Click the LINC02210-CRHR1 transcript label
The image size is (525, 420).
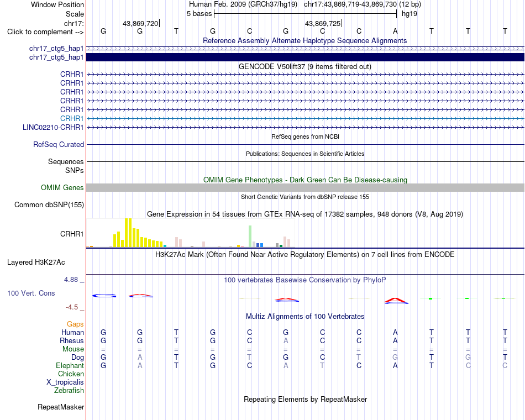pos(53,127)
